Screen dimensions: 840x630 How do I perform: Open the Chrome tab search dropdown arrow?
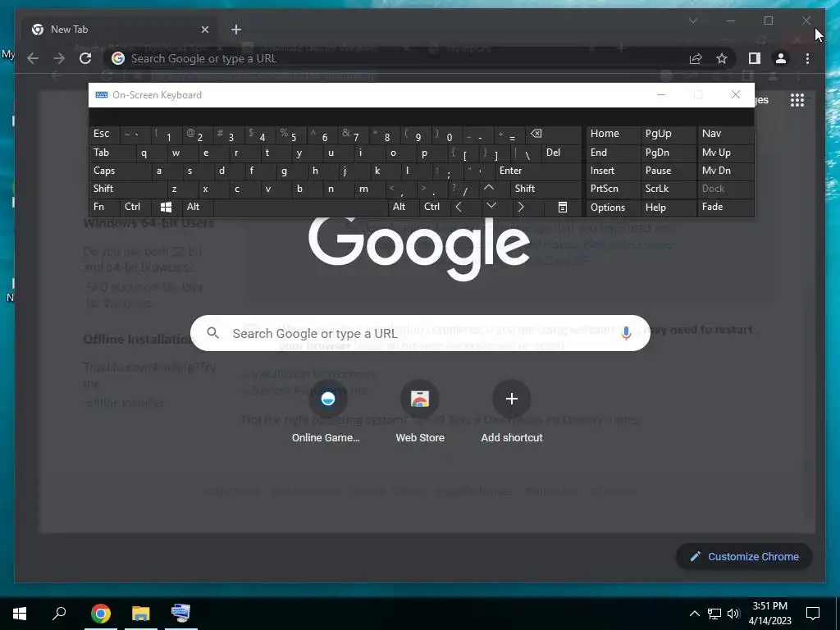point(692,21)
